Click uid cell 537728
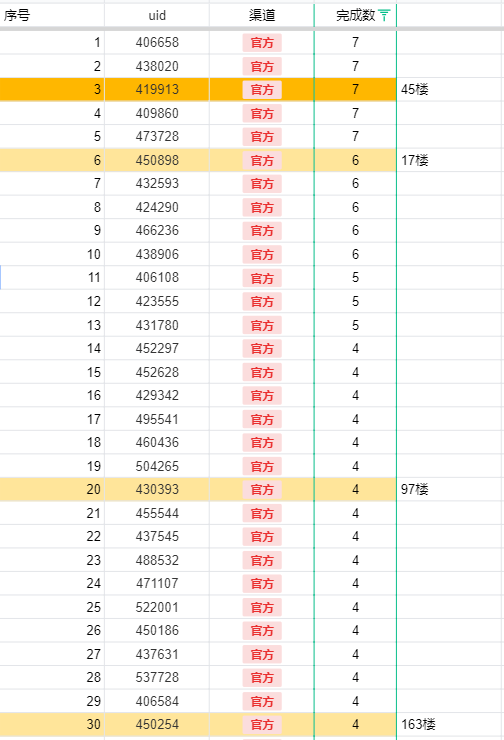Screen dimensions: 504x740 [157, 677]
